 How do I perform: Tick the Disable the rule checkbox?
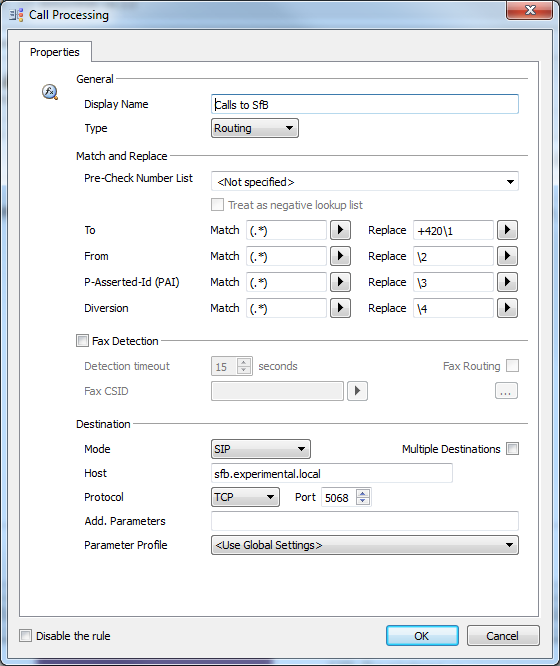click(x=25, y=636)
